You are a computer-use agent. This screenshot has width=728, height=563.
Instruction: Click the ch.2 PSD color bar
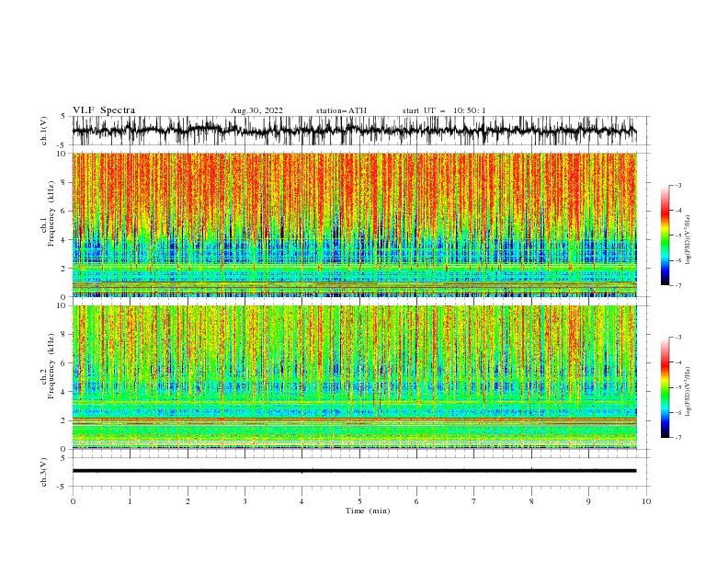[665, 387]
